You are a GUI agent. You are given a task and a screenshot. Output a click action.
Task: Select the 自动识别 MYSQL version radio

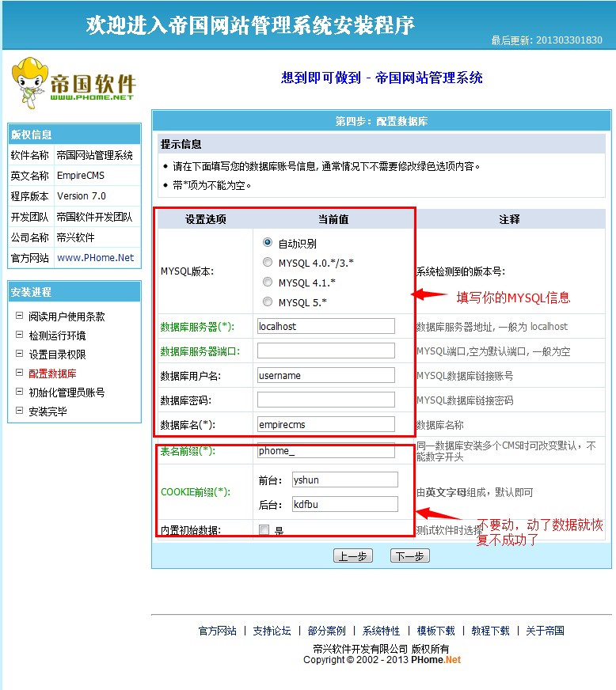pos(268,243)
